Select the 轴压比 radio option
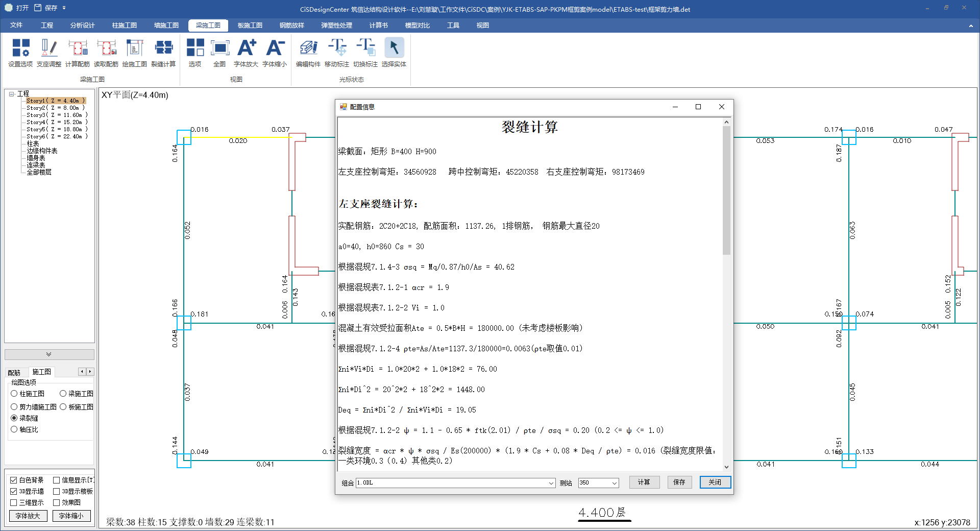Image resolution: width=980 pixels, height=531 pixels. click(x=14, y=429)
